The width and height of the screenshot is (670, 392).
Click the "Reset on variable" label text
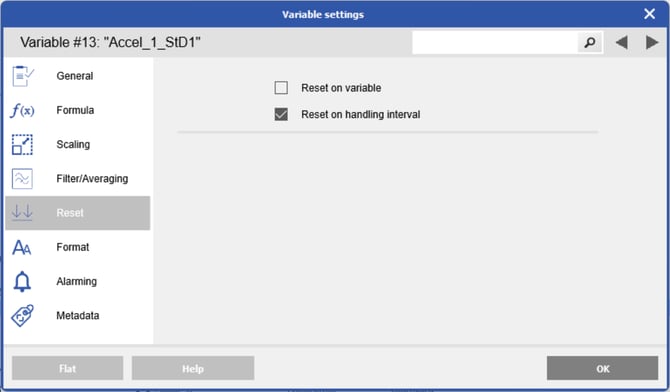point(341,88)
